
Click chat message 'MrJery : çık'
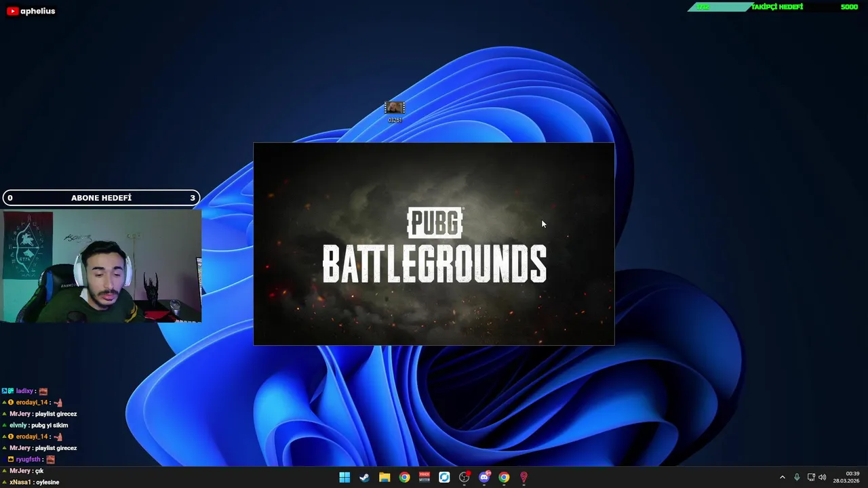26,471
